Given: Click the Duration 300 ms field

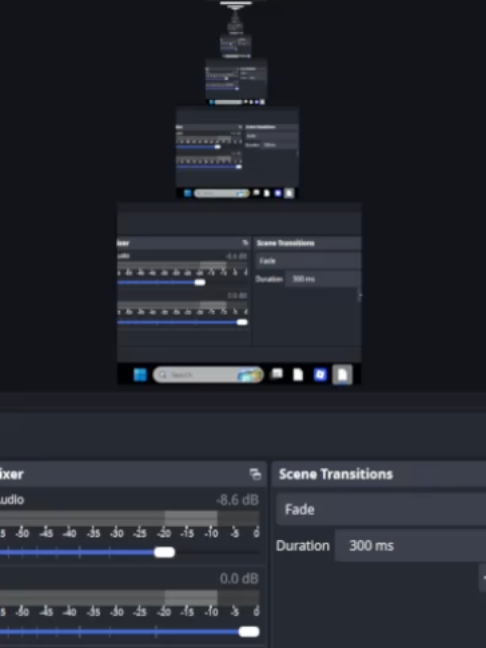Looking at the screenshot, I should [x=410, y=546].
